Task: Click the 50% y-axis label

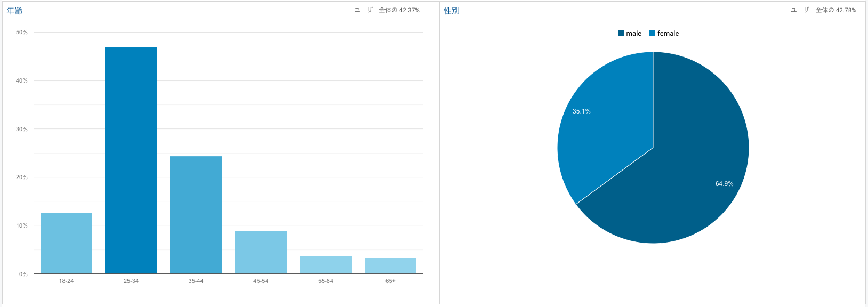Action: click(22, 32)
